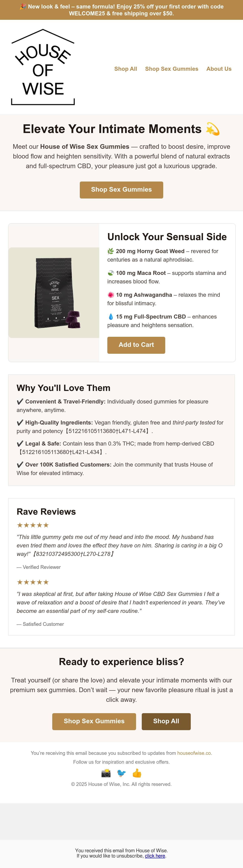Click the flower icon beside Ashwagandha

(x=111, y=295)
